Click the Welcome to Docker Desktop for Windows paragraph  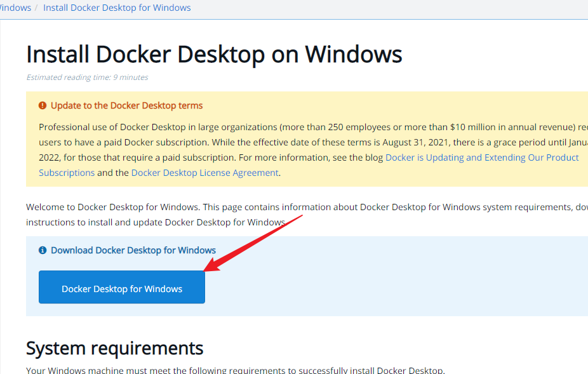point(307,215)
